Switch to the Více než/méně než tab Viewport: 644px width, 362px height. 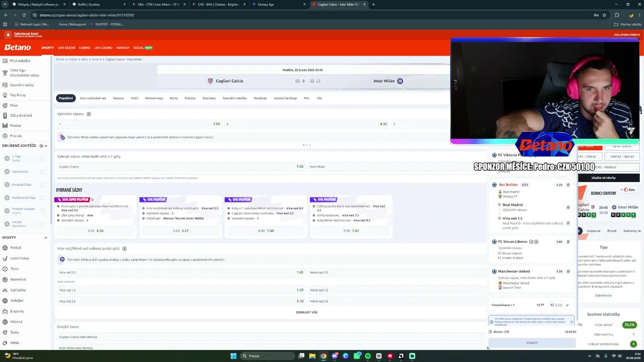tap(93, 98)
